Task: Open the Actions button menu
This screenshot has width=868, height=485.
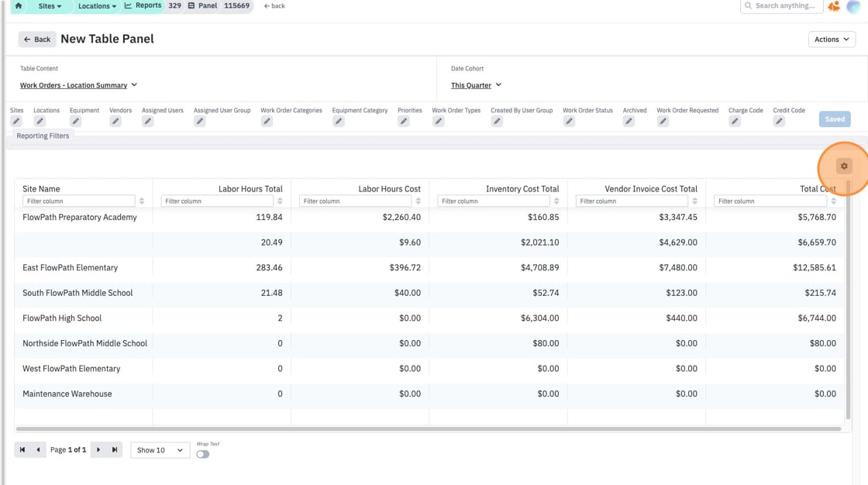Action: [x=832, y=40]
